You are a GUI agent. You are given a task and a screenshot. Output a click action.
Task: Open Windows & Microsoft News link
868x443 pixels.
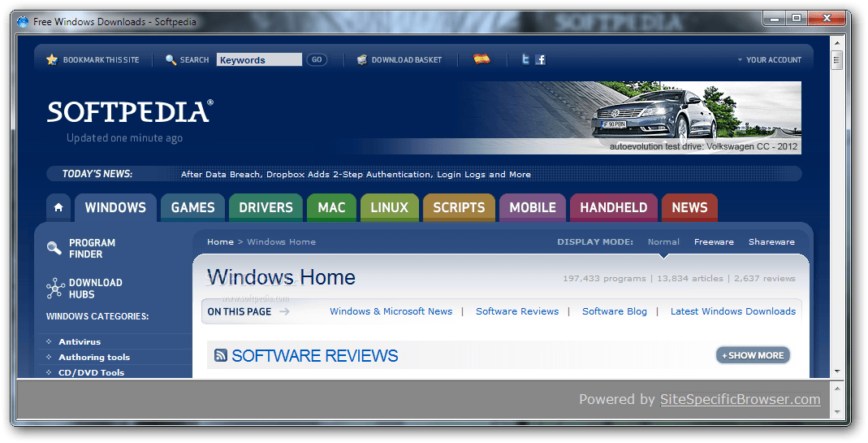click(x=391, y=311)
